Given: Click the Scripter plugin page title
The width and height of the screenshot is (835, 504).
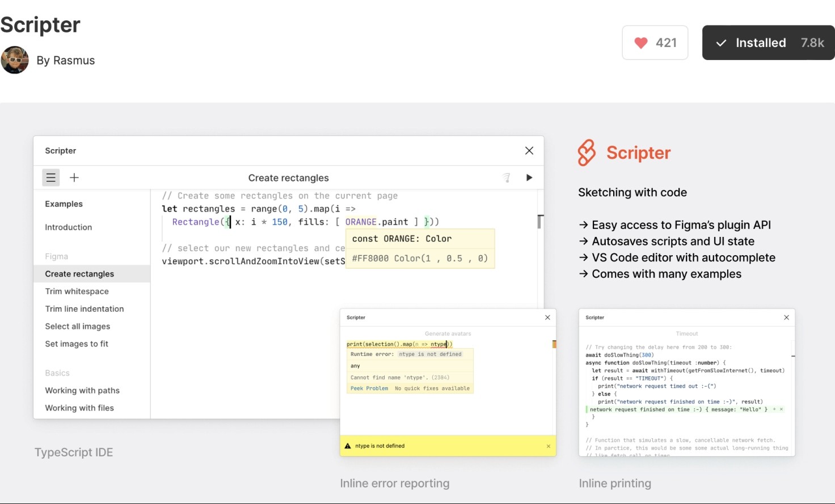Looking at the screenshot, I should [40, 25].
